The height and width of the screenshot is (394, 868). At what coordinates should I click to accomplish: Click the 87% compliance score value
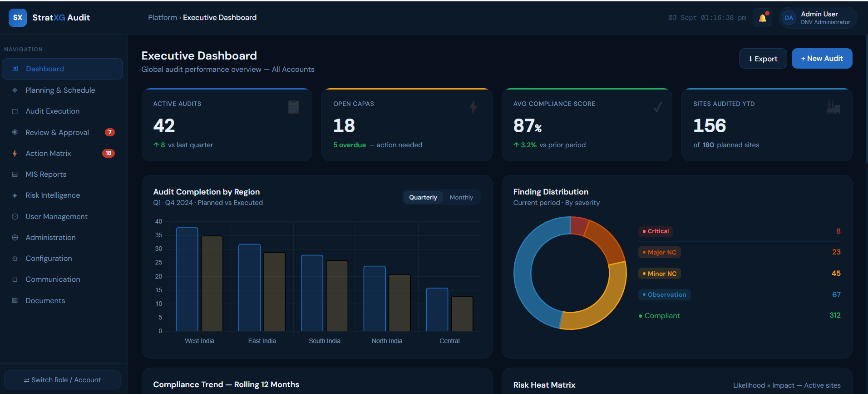[528, 126]
